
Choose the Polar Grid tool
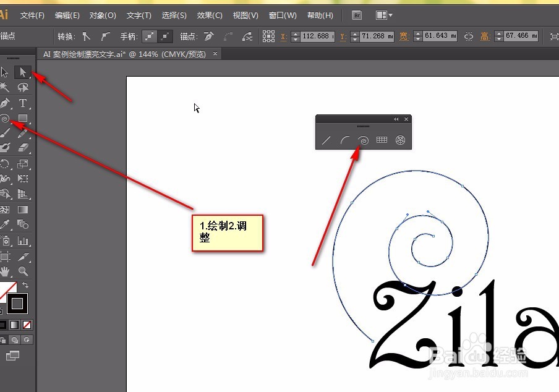tap(399, 139)
